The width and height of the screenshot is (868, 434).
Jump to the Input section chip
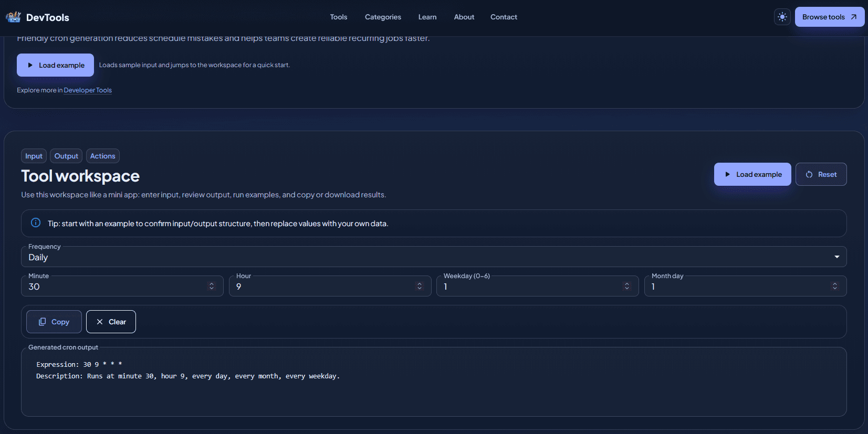pos(34,156)
